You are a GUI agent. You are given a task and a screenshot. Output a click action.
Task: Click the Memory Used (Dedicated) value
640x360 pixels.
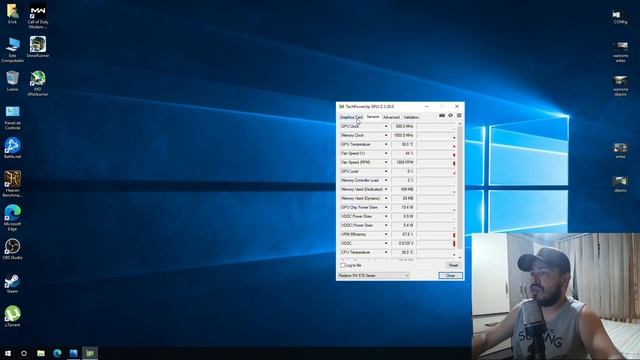[x=403, y=189]
